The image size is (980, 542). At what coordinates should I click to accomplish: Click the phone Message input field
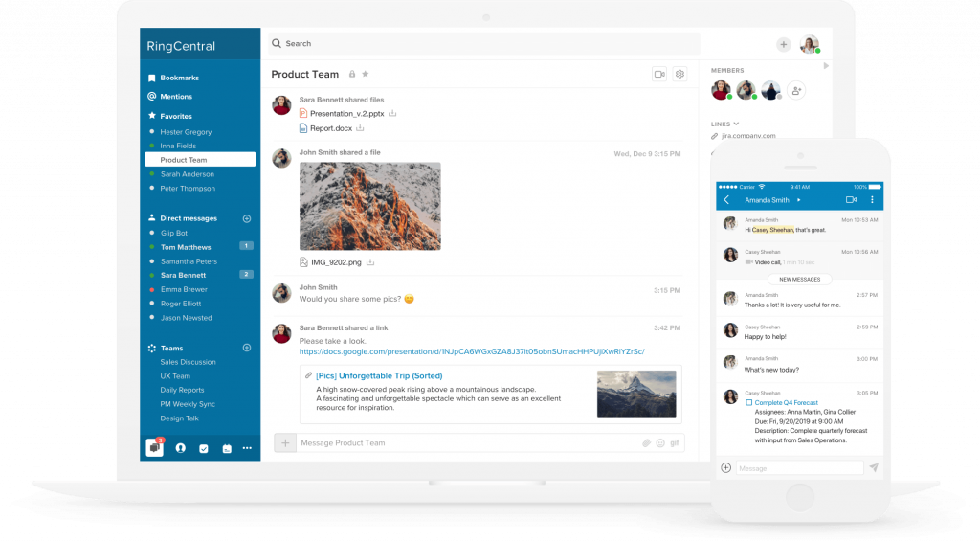pyautogui.click(x=799, y=468)
